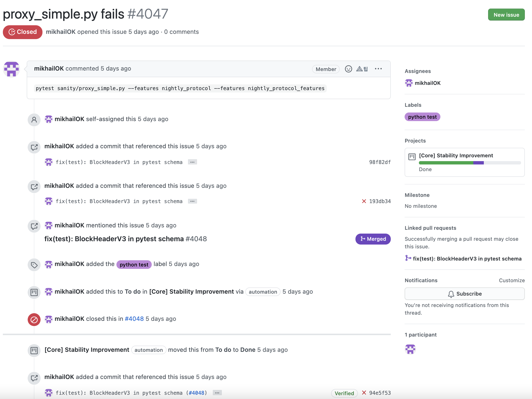Click the green New issue button

pyautogui.click(x=506, y=15)
